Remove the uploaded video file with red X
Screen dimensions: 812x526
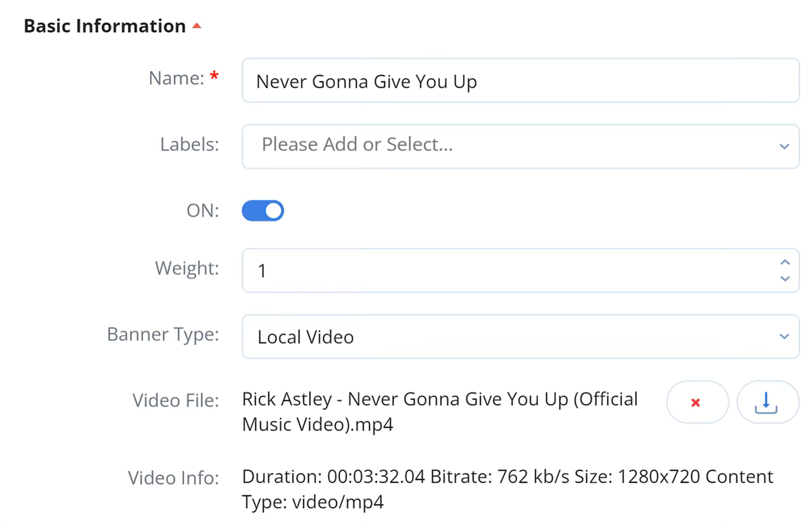click(x=696, y=402)
